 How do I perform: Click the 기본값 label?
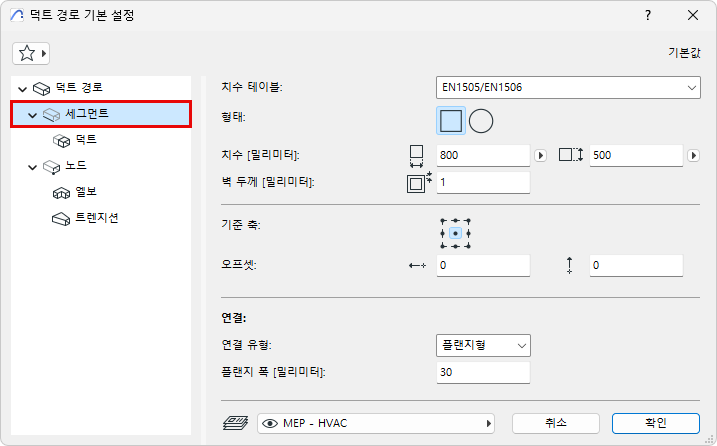(684, 53)
